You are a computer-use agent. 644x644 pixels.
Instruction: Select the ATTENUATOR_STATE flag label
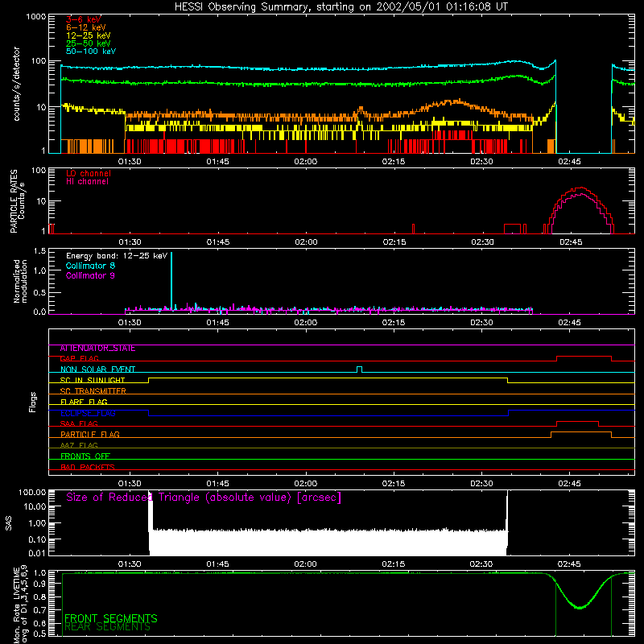pyautogui.click(x=97, y=348)
